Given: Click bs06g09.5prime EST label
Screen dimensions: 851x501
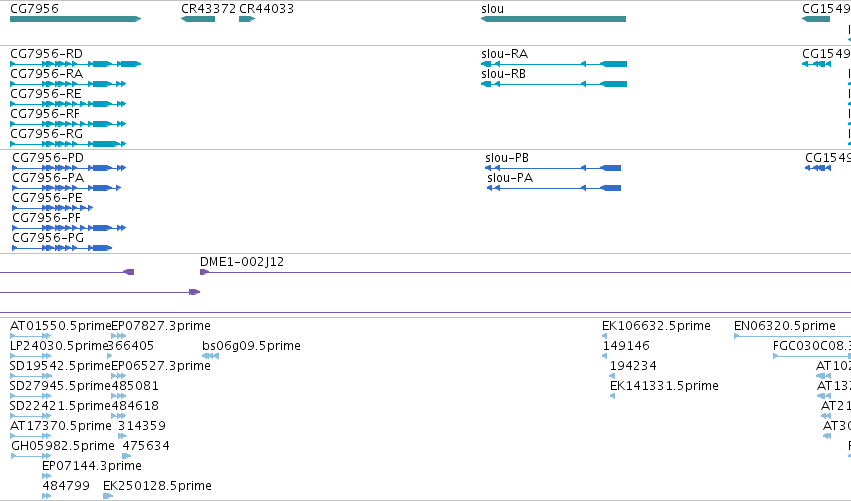Looking at the screenshot, I should [251, 346].
